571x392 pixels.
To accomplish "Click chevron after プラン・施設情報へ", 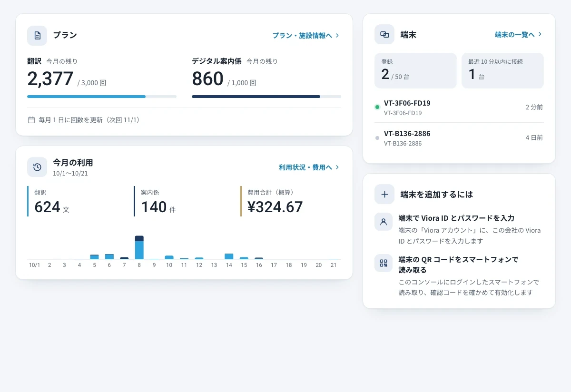I will [337, 36].
